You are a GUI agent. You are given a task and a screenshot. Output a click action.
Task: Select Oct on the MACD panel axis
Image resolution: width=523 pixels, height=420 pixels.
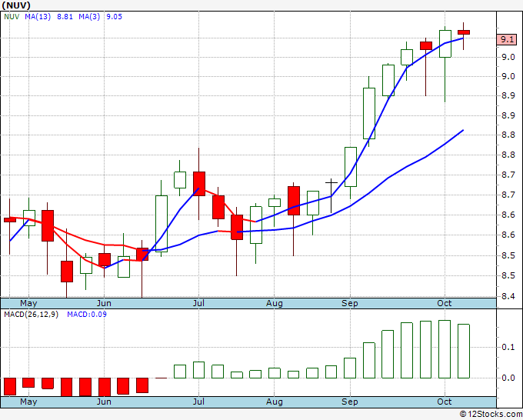(445, 402)
